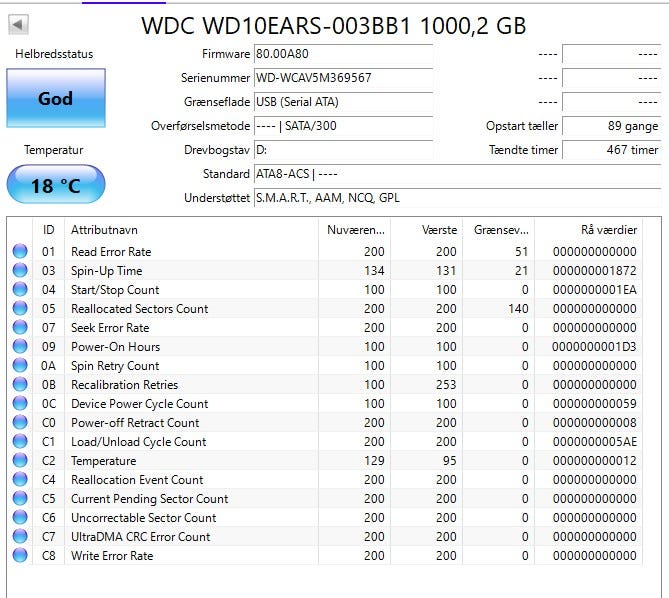This screenshot has height=598, width=669.
Task: Select the Current Pending Sector Count attribute name
Action: click(x=149, y=499)
